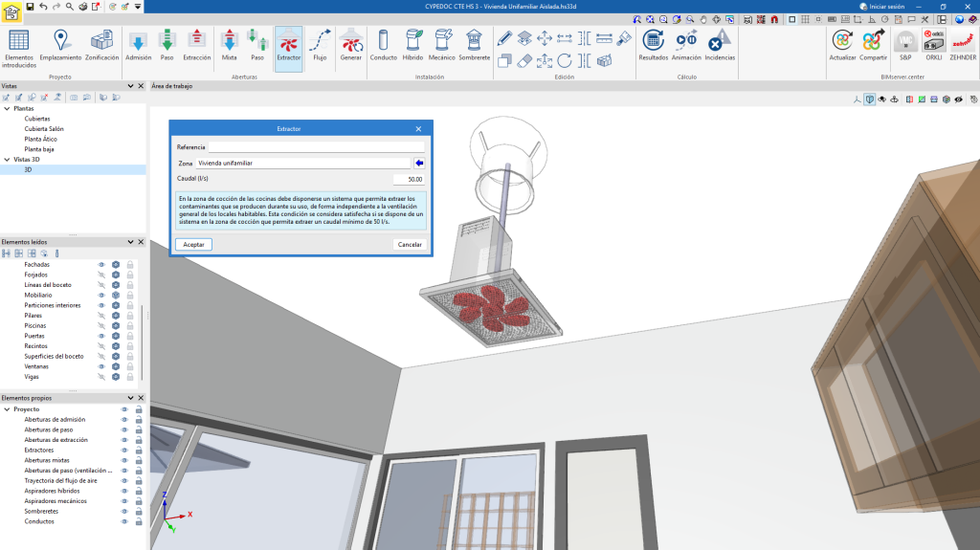
Task: Select the Extracción opening tool
Action: click(197, 45)
